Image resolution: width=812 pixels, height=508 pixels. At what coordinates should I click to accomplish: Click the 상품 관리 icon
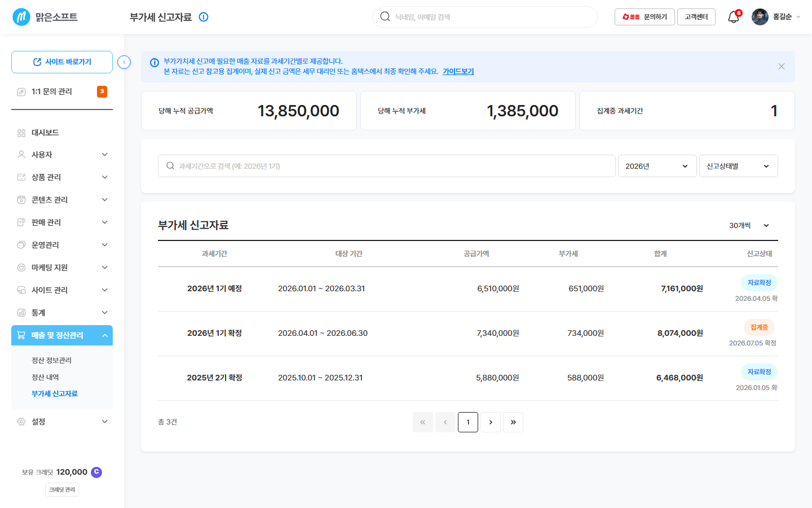click(21, 177)
